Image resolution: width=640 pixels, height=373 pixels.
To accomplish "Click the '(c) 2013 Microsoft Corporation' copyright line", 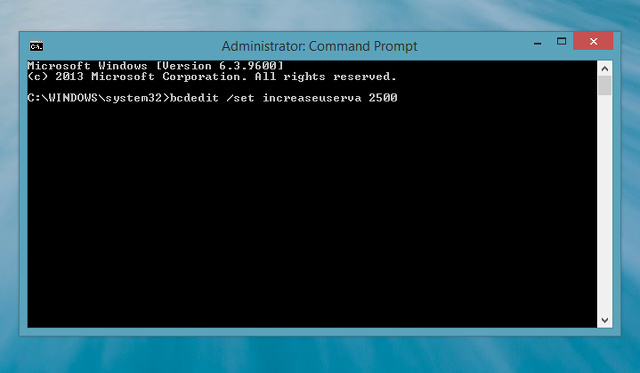I will tap(212, 77).
